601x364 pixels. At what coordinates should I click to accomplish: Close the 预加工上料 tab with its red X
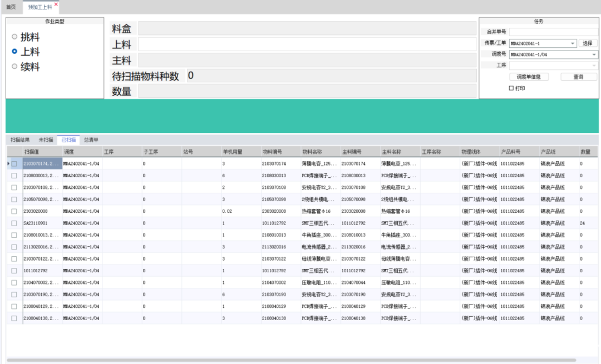56,4
